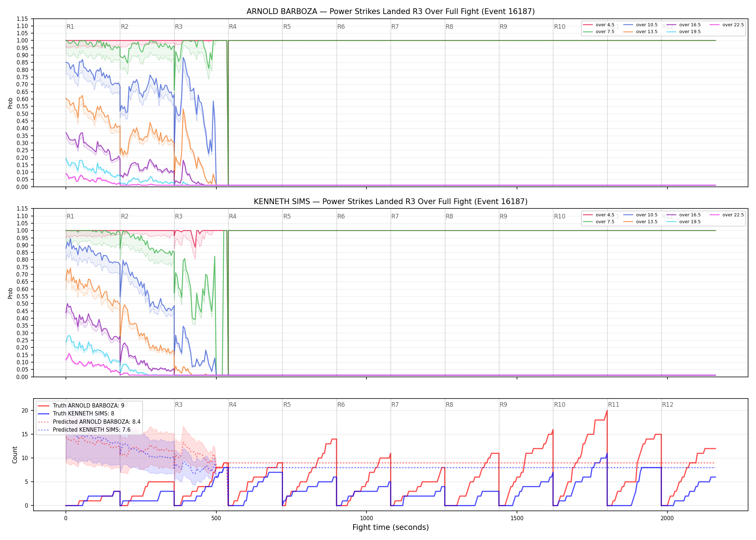The height and width of the screenshot is (540, 756).
Task: Select 'over 22.5' legend entry in top chart
Action: click(x=727, y=25)
